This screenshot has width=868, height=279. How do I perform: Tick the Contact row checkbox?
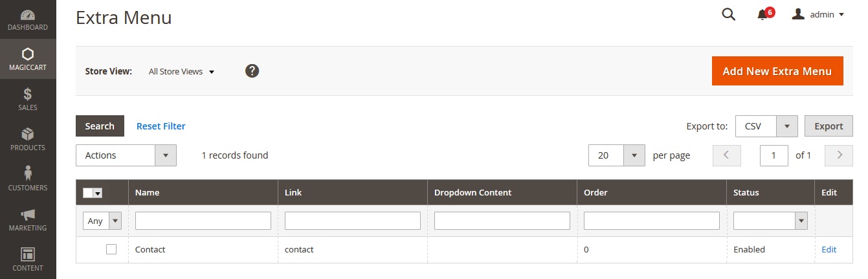tap(111, 249)
